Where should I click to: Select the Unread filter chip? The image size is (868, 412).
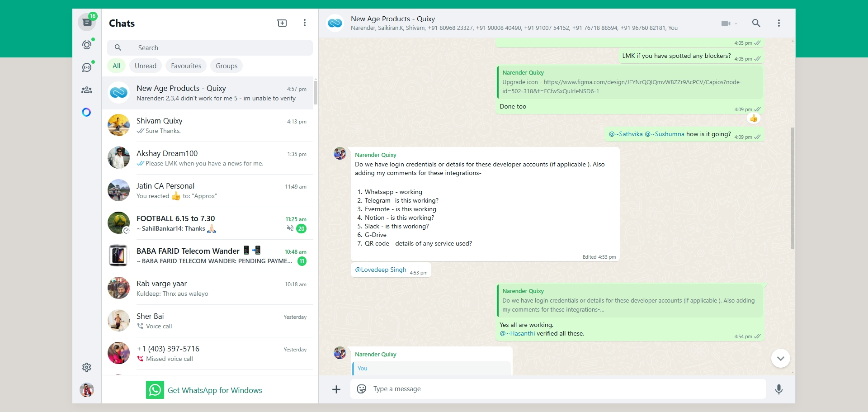click(x=146, y=66)
